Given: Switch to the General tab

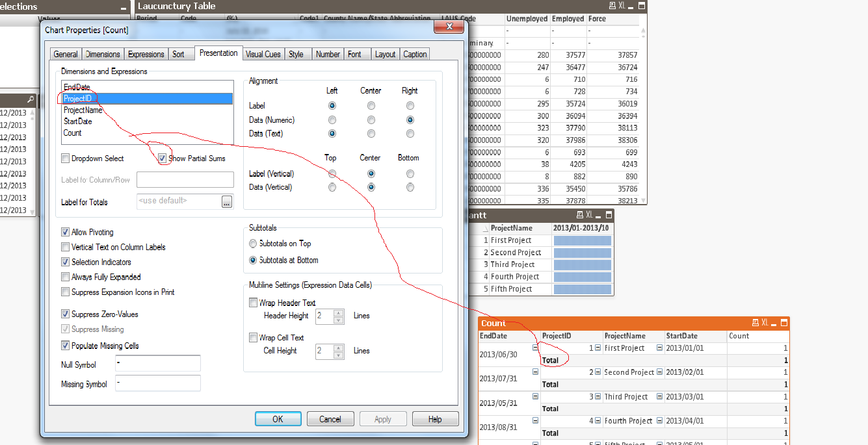Looking at the screenshot, I should [66, 55].
